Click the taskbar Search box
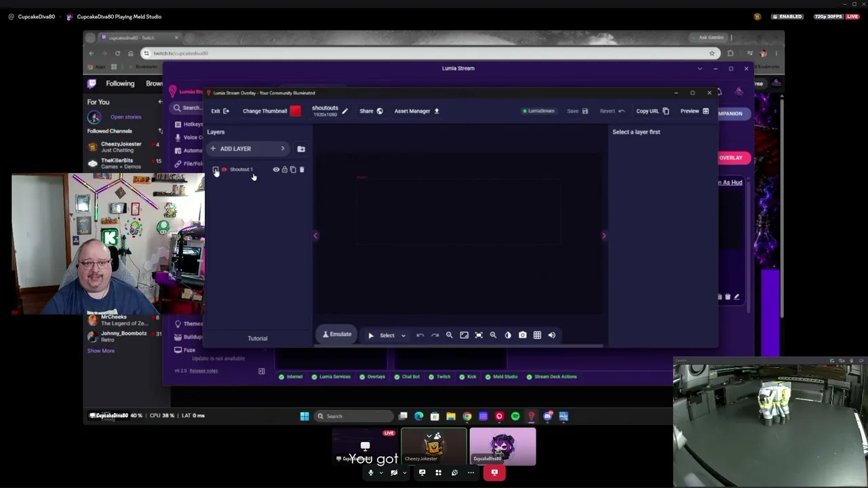The height and width of the screenshot is (488, 868). pyautogui.click(x=354, y=416)
